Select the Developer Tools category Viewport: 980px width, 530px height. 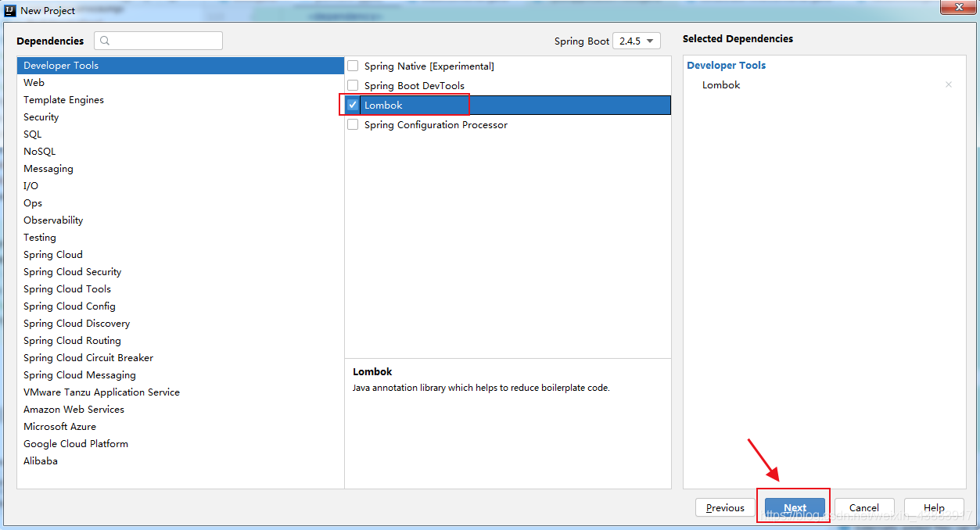tap(180, 66)
